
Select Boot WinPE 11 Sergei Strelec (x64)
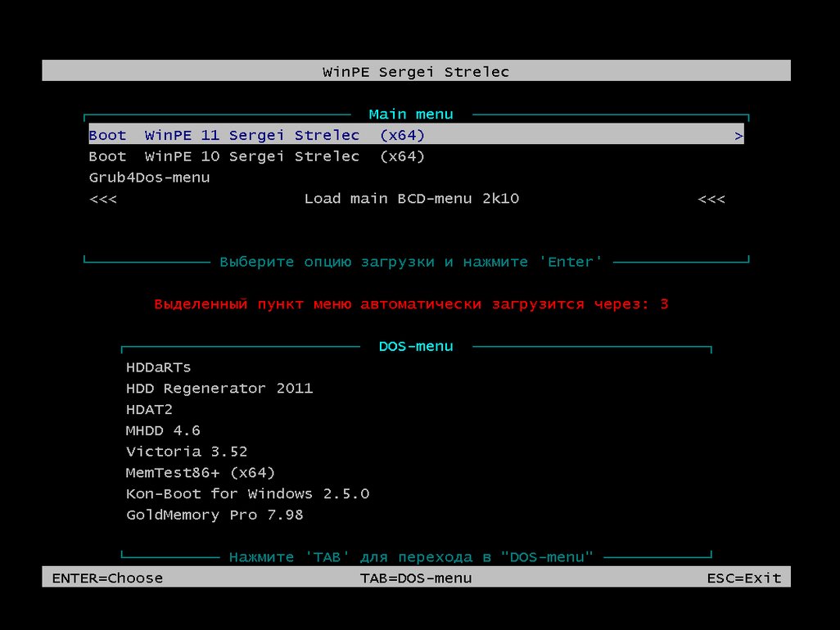coord(416,135)
